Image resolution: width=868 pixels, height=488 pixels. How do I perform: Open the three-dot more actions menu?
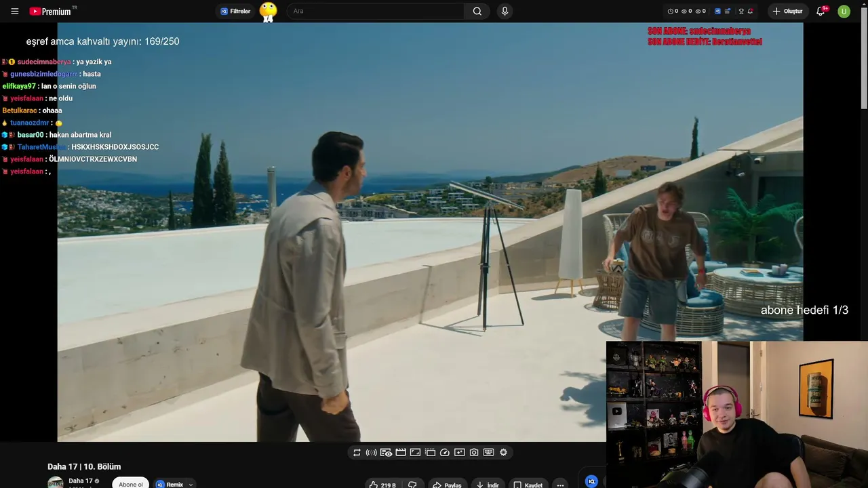[560, 485]
